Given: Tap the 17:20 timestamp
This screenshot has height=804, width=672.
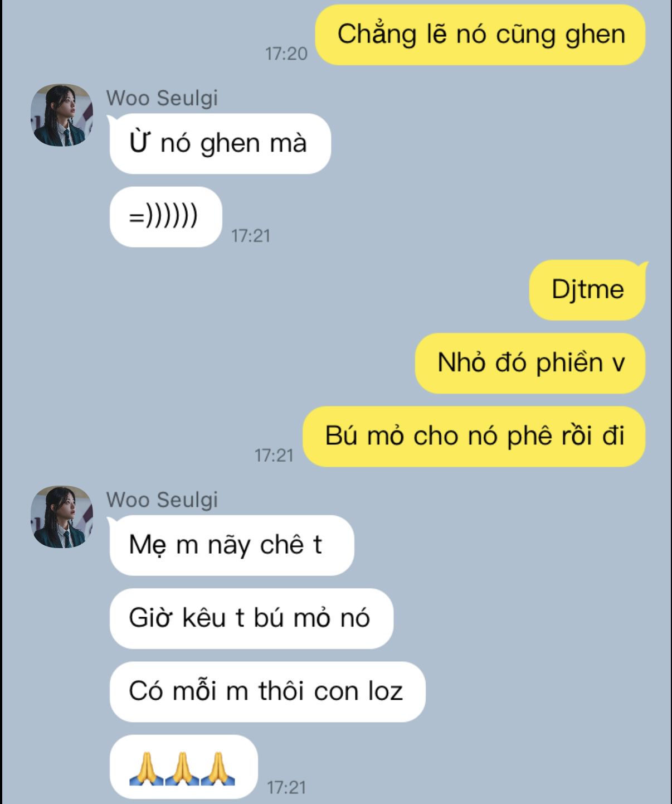Looking at the screenshot, I should point(286,54).
